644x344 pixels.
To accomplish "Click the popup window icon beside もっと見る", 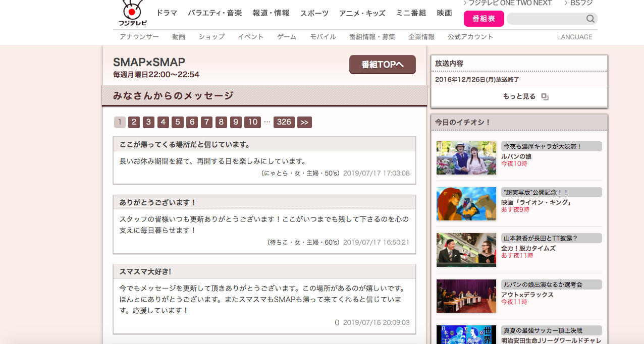I will [544, 96].
